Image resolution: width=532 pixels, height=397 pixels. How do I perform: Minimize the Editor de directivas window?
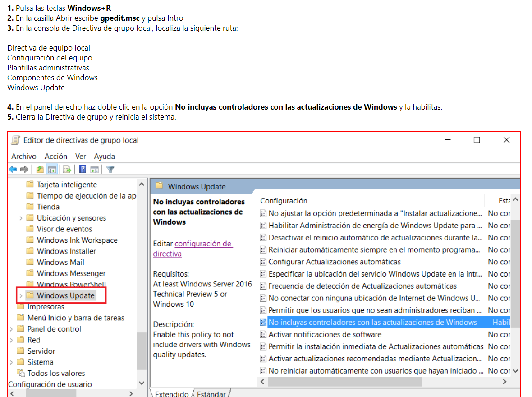[448, 140]
